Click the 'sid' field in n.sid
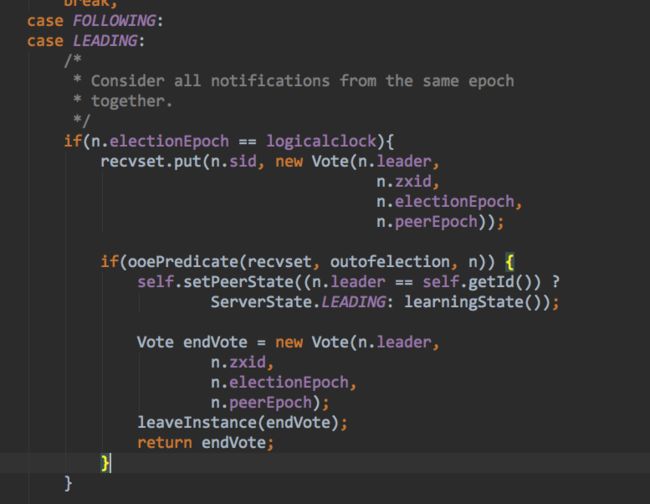650x504 pixels. click(x=243, y=161)
